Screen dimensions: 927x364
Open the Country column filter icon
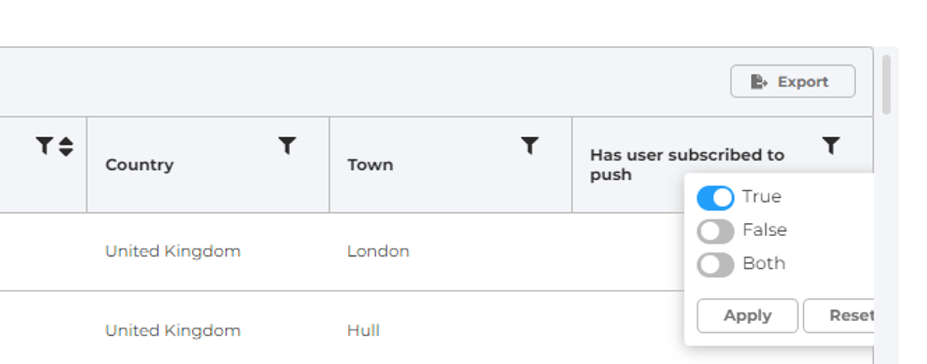click(287, 145)
